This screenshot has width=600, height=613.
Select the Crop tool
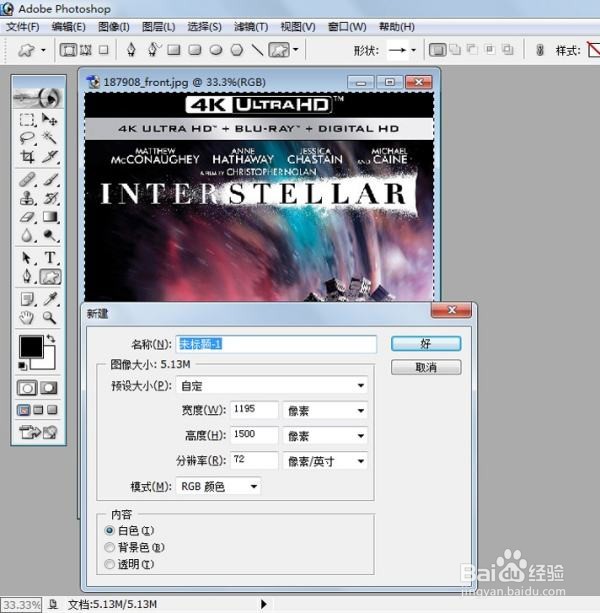27,157
